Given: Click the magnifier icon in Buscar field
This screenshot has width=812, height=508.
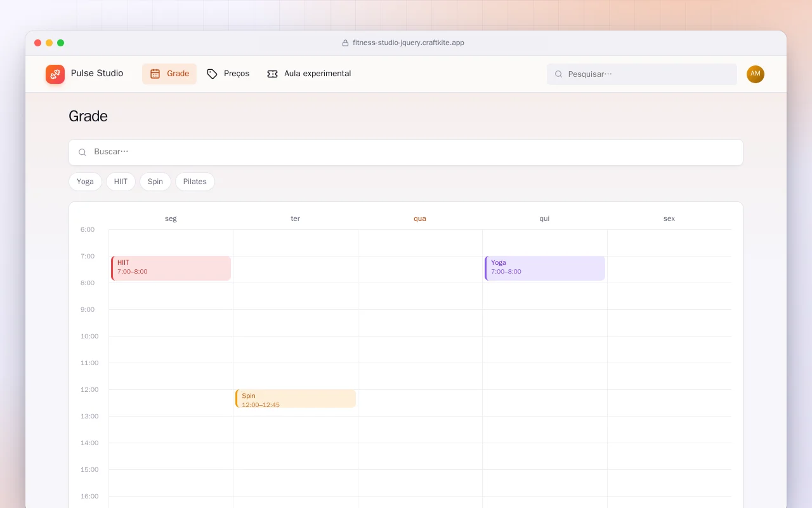Looking at the screenshot, I should [82, 152].
